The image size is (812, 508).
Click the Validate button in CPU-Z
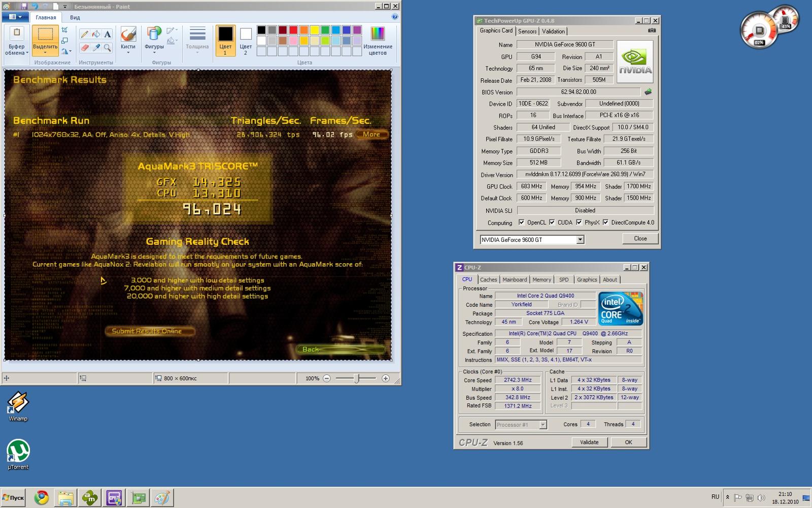click(589, 442)
